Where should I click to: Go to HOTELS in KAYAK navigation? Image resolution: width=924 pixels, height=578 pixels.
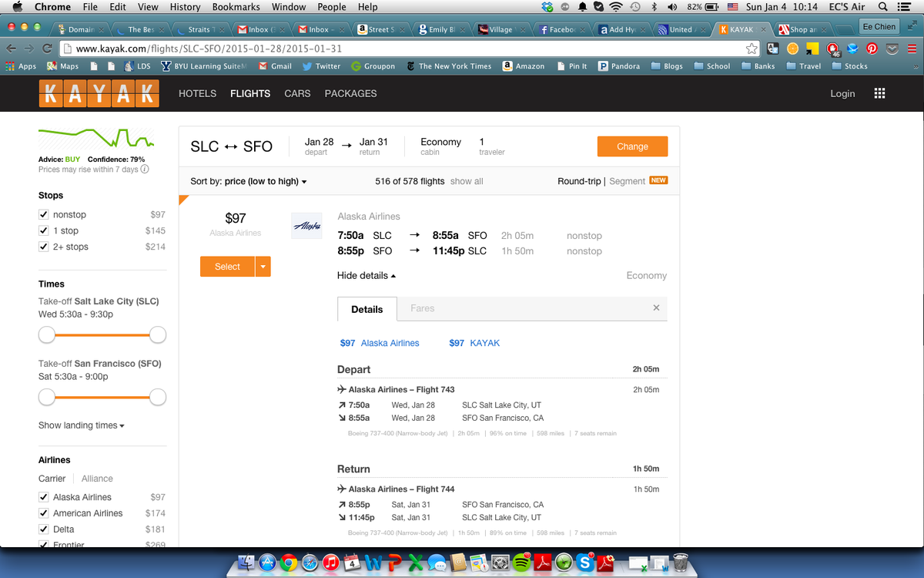[x=197, y=93]
